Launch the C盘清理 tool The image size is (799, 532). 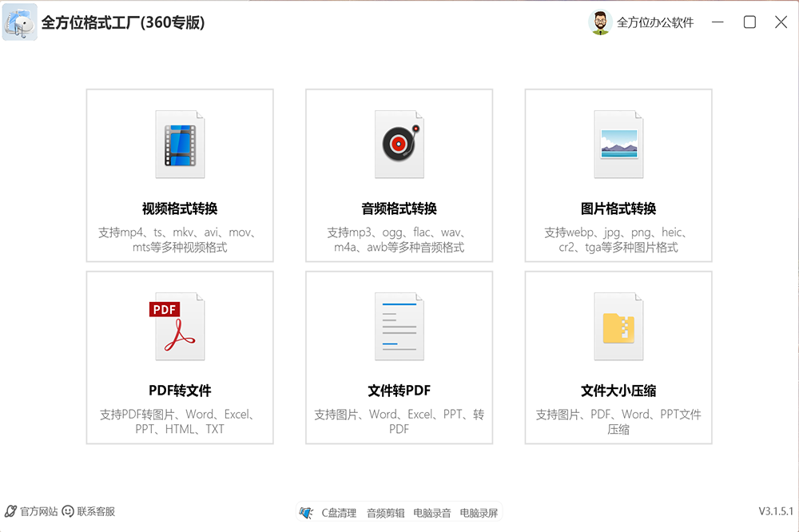pyautogui.click(x=339, y=513)
